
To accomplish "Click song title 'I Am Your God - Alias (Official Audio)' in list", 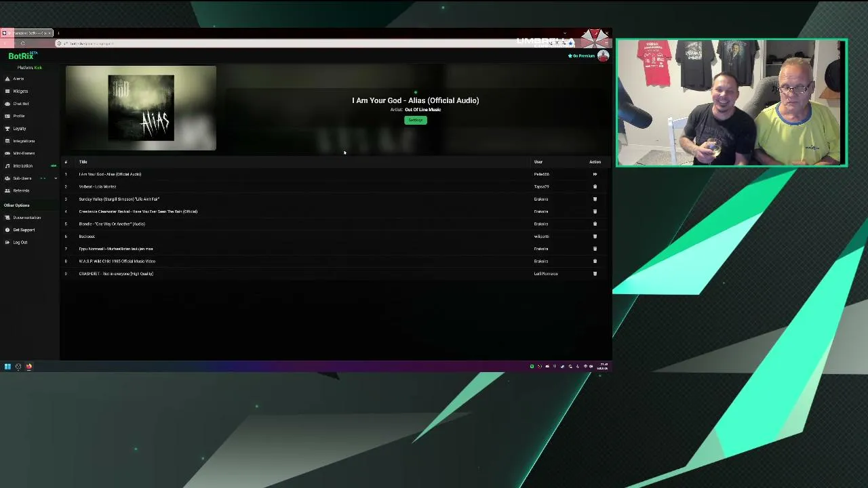I will tap(110, 174).
